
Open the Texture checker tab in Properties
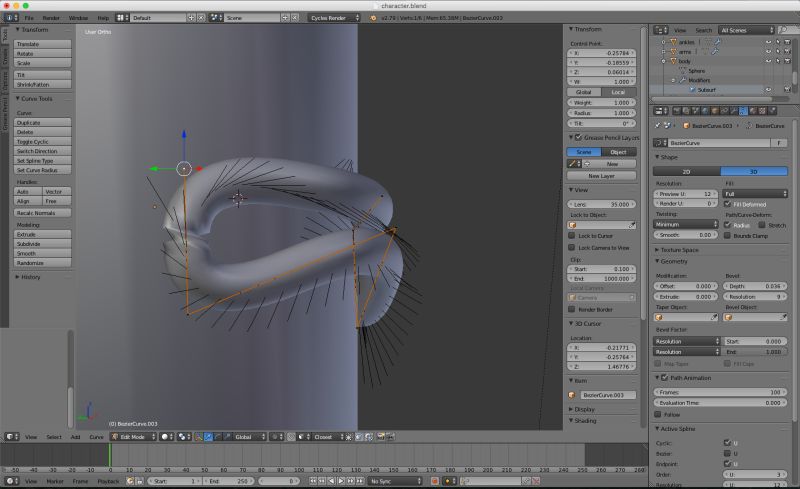point(762,111)
